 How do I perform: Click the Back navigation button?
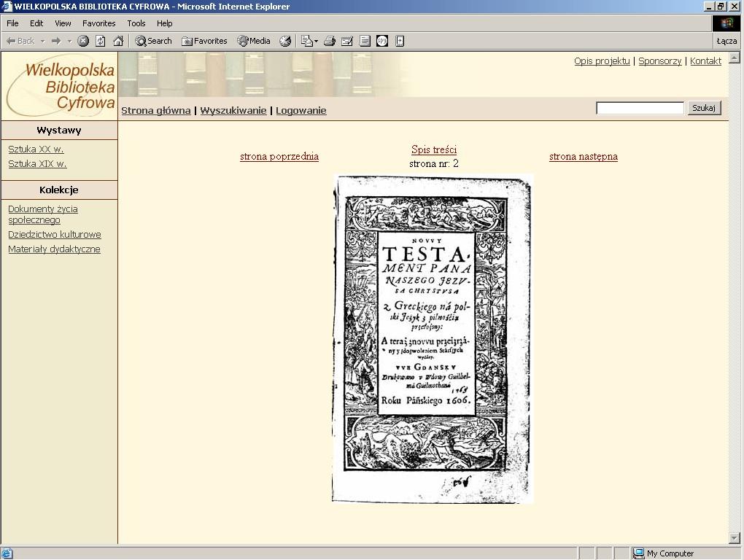point(20,42)
